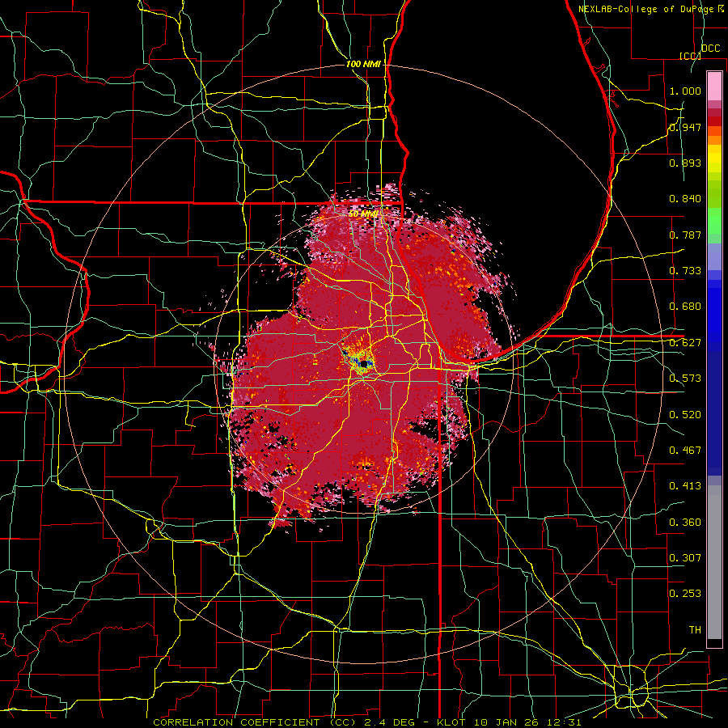Click the 50 NMI range ring label
The height and width of the screenshot is (728, 728).
click(x=362, y=214)
